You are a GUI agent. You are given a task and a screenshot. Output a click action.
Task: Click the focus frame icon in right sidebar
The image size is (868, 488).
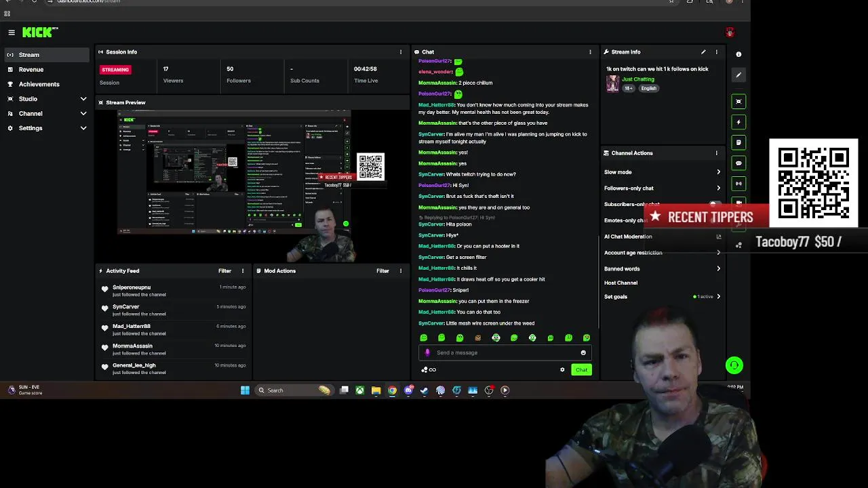coord(738,102)
